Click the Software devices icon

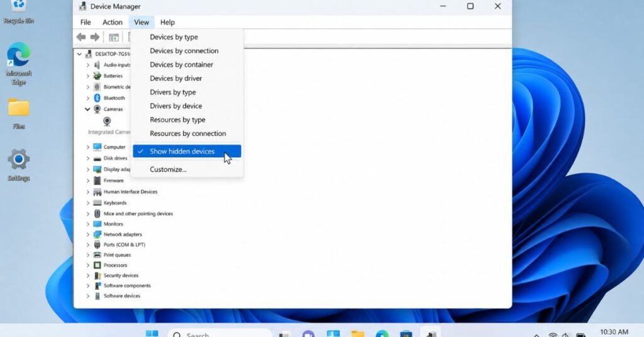tap(97, 296)
